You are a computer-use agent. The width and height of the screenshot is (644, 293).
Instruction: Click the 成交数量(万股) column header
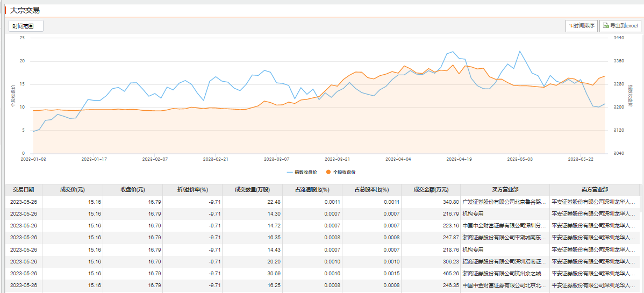pos(252,190)
